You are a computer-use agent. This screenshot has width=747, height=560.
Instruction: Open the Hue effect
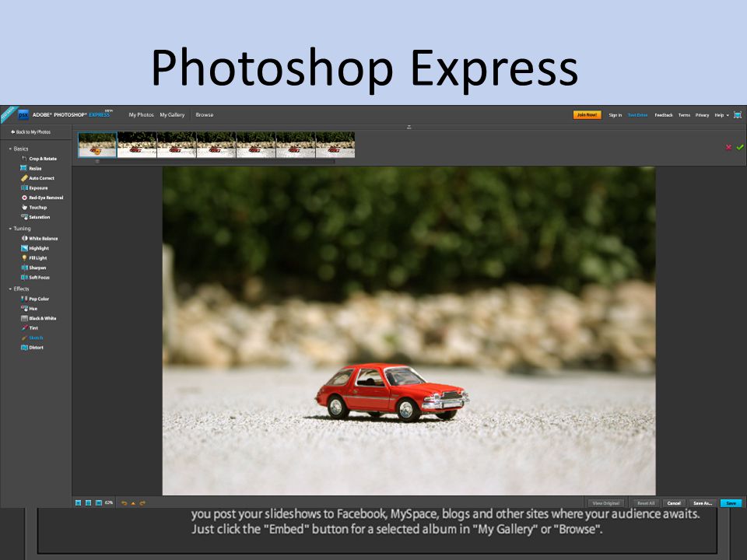[29, 309]
